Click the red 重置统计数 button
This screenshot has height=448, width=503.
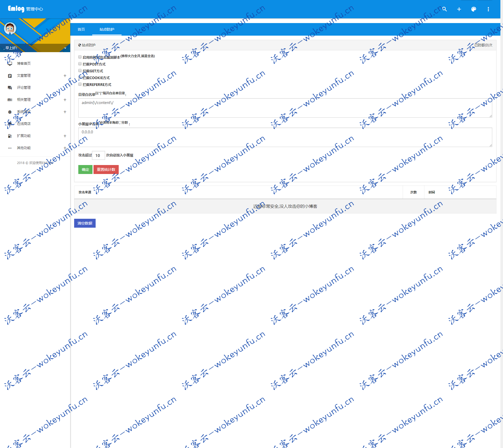pos(106,170)
